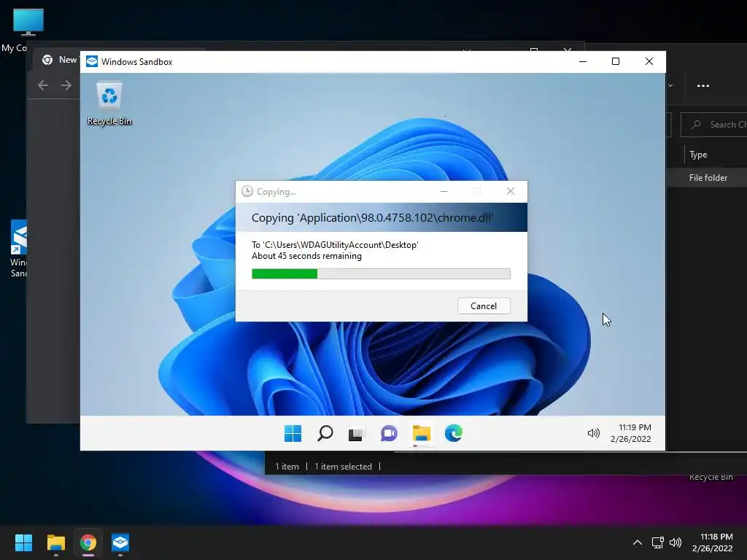747x560 pixels.
Task: Click the clock icon in the Copying title bar
Action: (x=247, y=192)
